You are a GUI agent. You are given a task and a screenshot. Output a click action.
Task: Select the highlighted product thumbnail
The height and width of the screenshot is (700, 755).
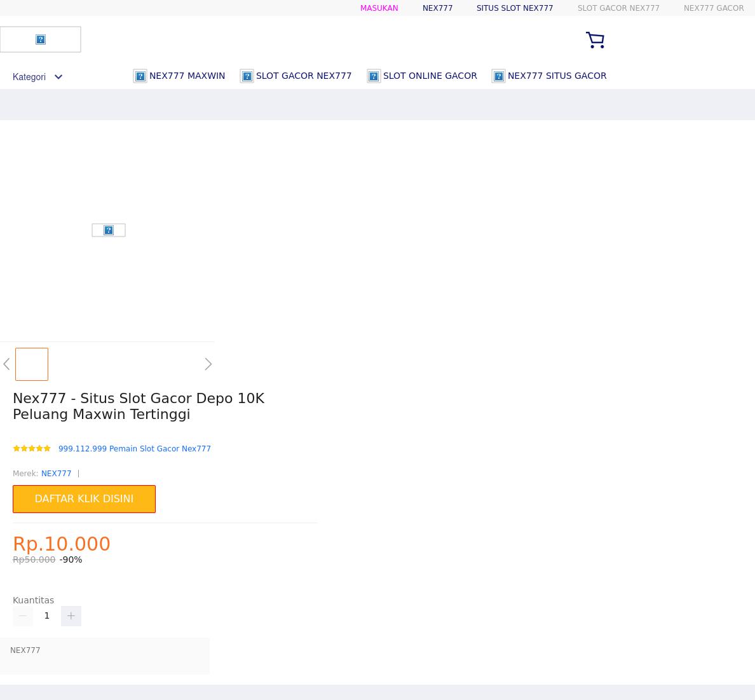click(x=32, y=364)
